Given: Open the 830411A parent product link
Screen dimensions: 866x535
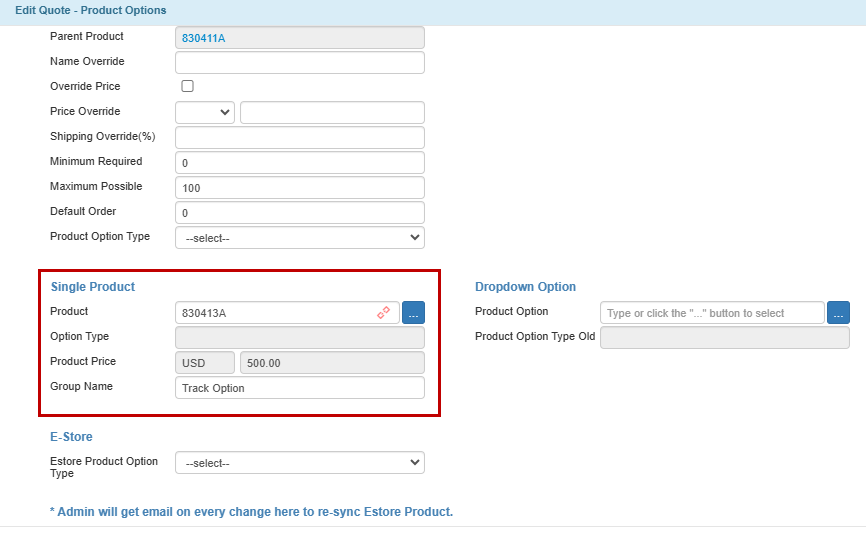Looking at the screenshot, I should 204,38.
